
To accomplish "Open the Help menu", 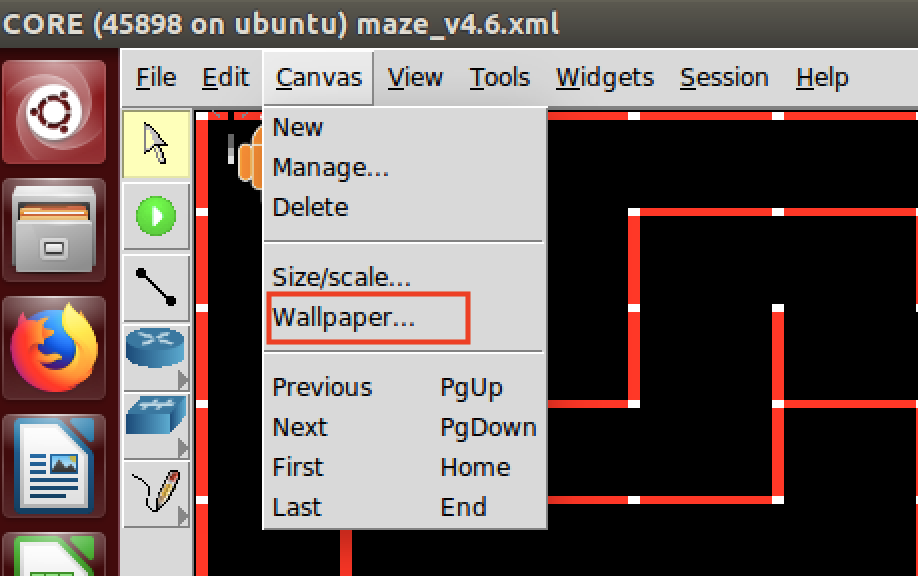I will [x=820, y=77].
